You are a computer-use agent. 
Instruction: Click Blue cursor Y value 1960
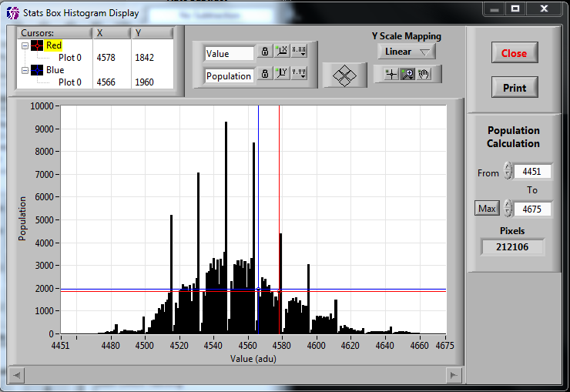coord(144,82)
